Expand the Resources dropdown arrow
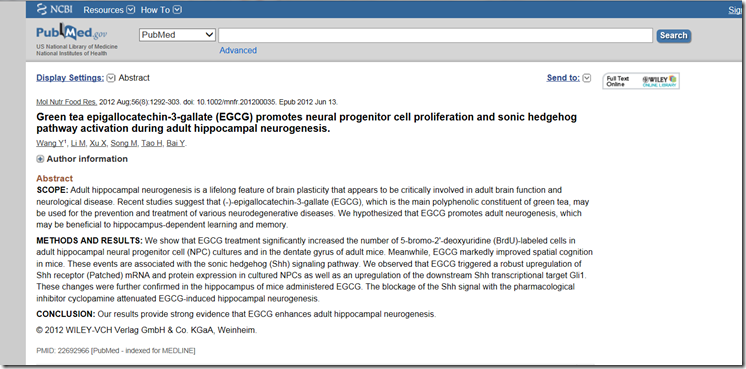 pyautogui.click(x=131, y=10)
